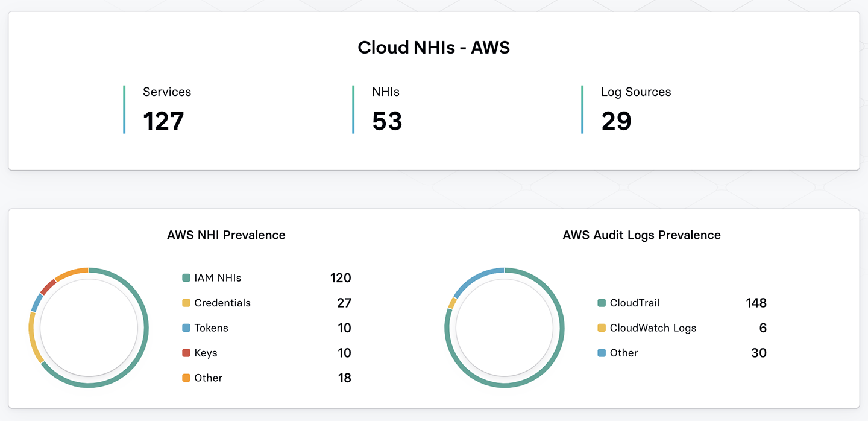868x421 pixels.
Task: Click the "Tokens" legend label
Action: coord(211,328)
